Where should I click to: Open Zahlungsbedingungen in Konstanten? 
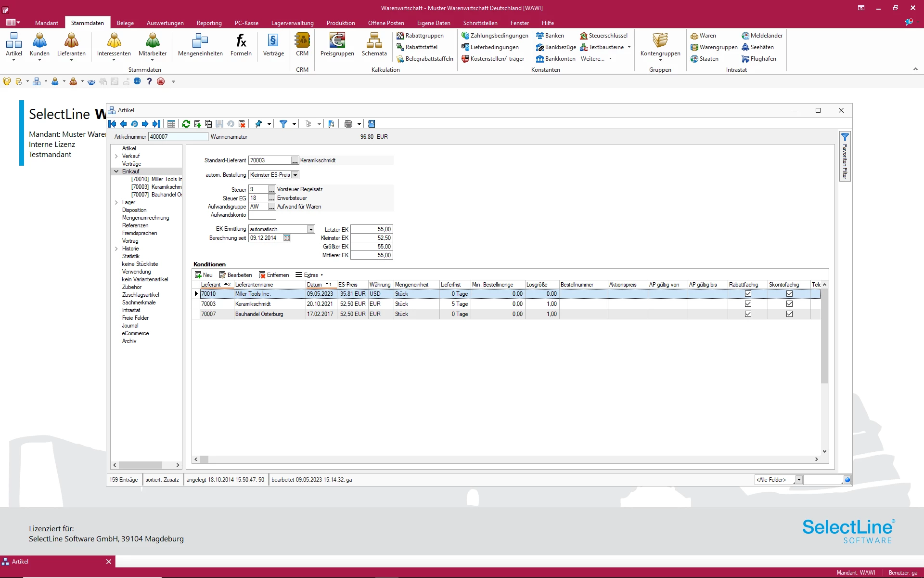click(495, 36)
